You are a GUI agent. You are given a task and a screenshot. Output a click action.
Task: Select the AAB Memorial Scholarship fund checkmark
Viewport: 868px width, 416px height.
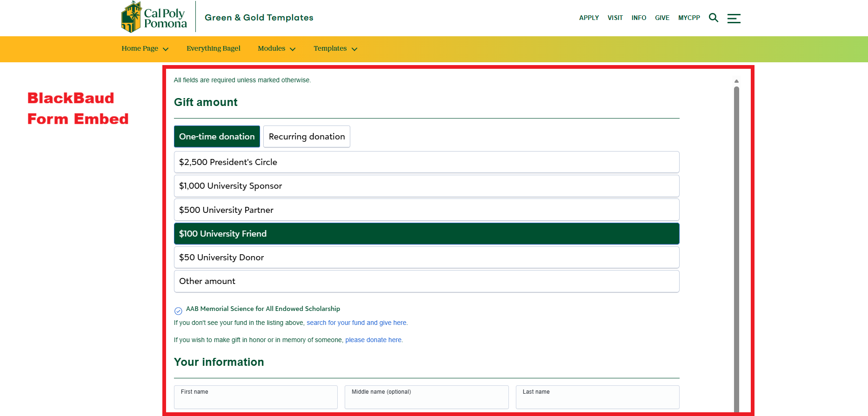coord(178,311)
